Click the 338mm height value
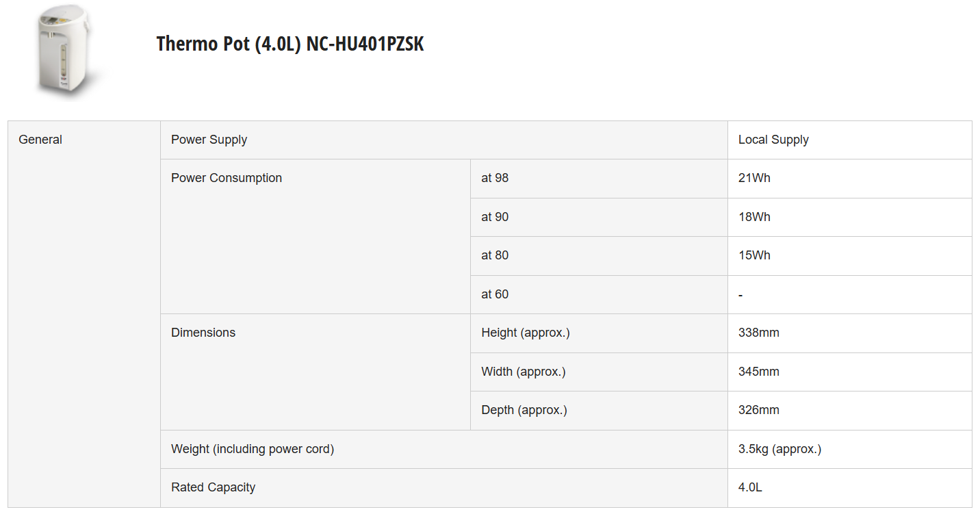 (x=759, y=333)
